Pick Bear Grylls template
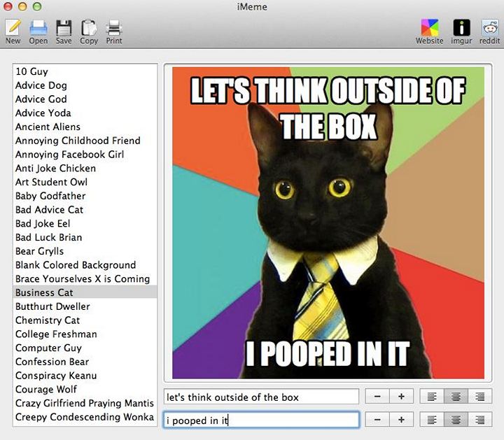This screenshot has height=440, width=504. [85, 251]
